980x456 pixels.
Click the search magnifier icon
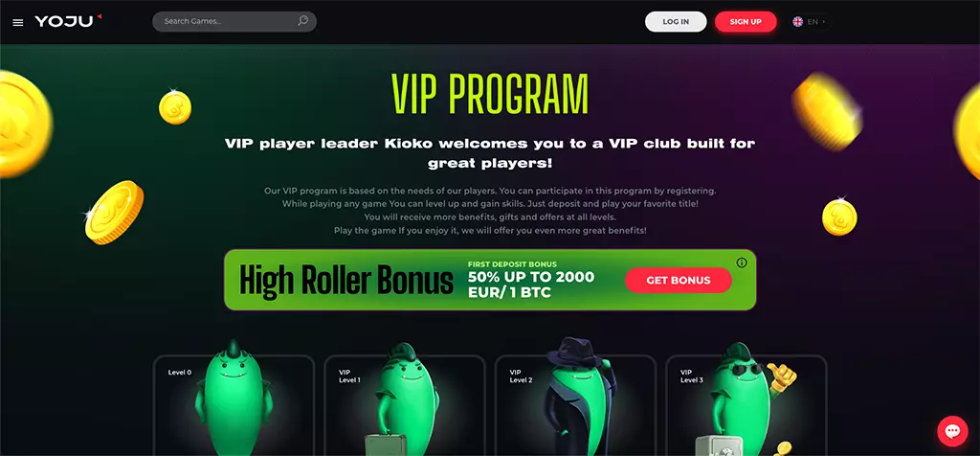(303, 21)
